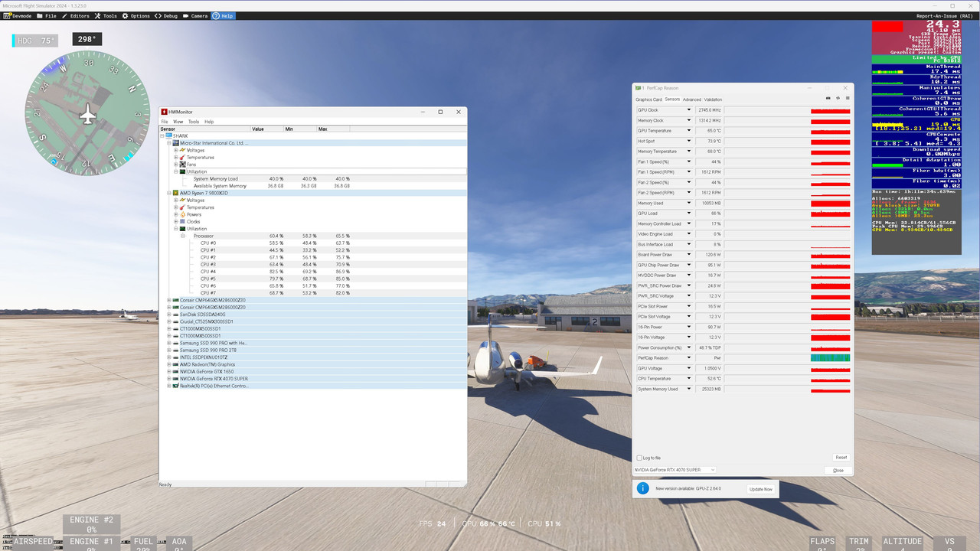Switch to the Graphics Card tab

tap(648, 99)
